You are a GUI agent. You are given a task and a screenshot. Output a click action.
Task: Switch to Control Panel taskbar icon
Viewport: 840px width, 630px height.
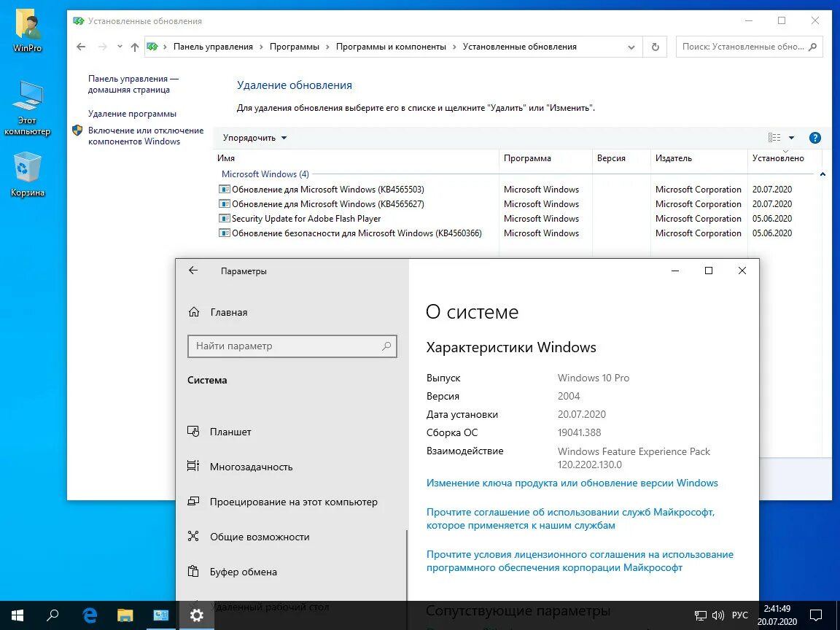click(x=160, y=615)
